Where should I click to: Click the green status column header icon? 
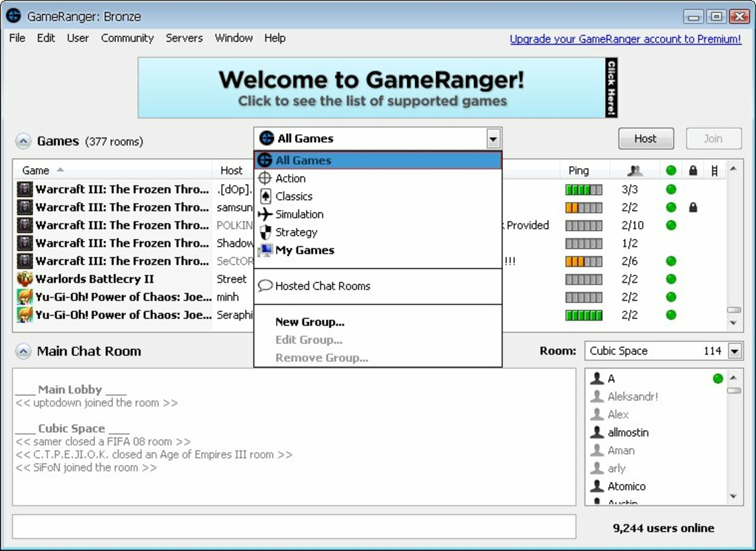tap(671, 170)
